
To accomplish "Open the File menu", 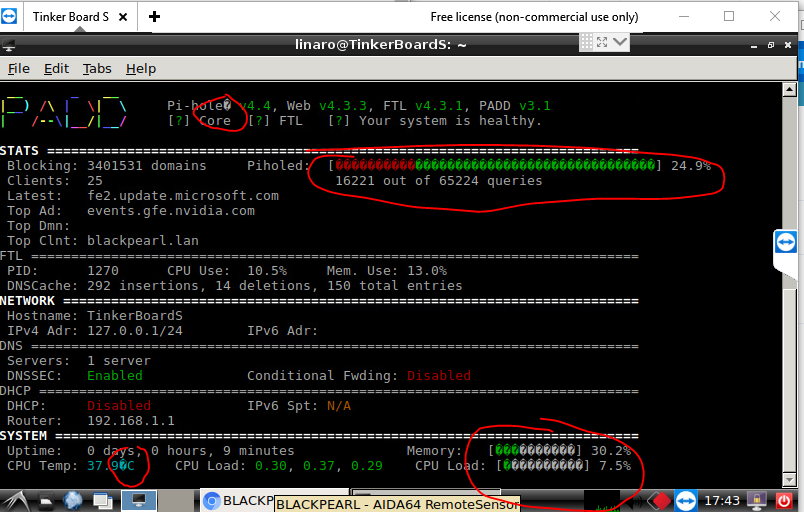I will click(x=19, y=69).
